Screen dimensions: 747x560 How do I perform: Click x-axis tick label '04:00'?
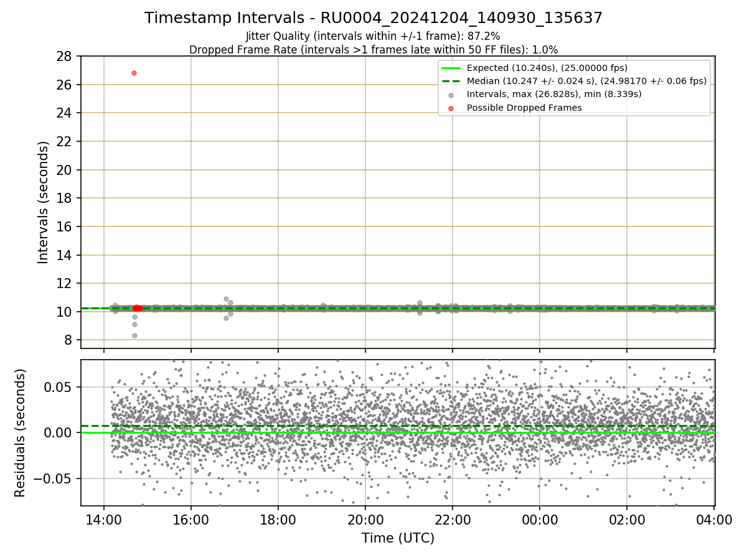point(713,520)
